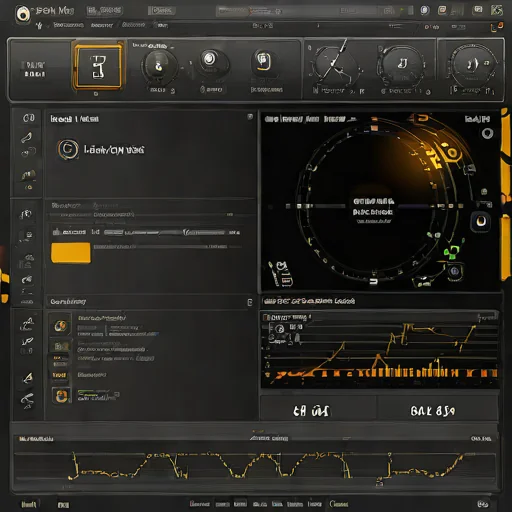Screen dimensions: 512x512
Task: Click the yellow waveform track in the timeline strip
Action: click(x=255, y=466)
